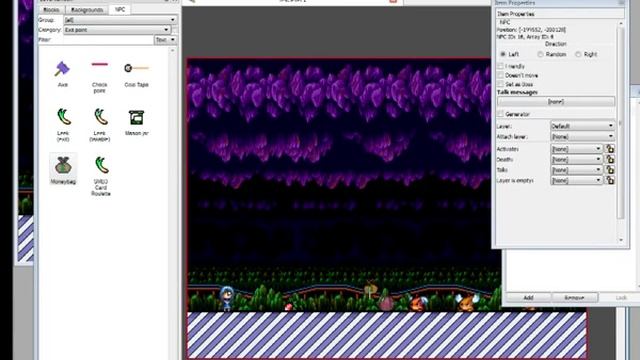This screenshot has height=360, width=640.
Task: Open event editor for the Death field
Action: pyautogui.click(x=610, y=159)
